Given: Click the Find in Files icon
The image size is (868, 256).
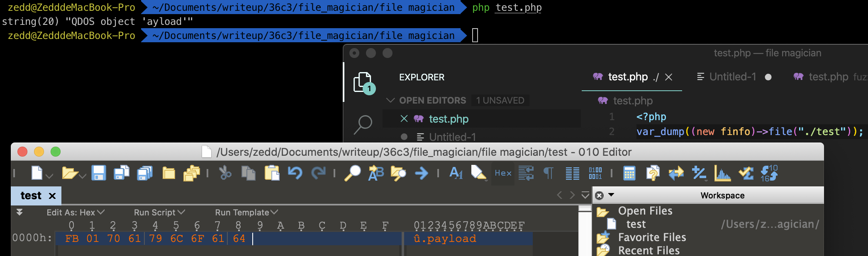Looking at the screenshot, I should pos(398,173).
